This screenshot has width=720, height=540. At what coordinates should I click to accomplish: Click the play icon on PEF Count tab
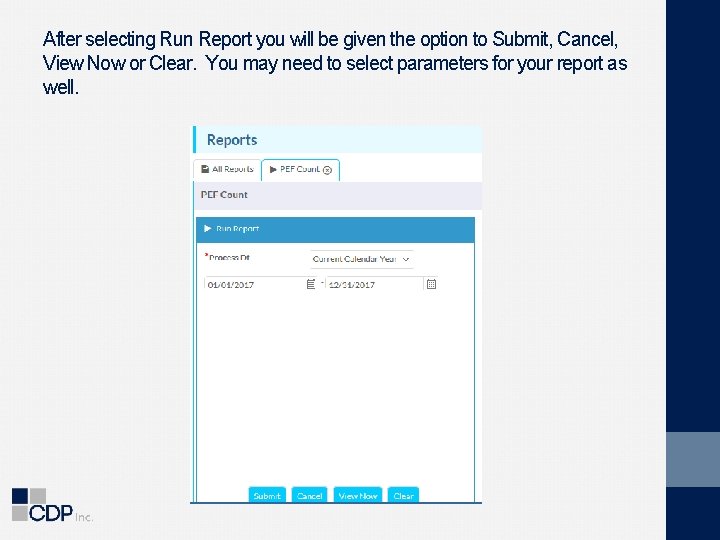[273, 169]
